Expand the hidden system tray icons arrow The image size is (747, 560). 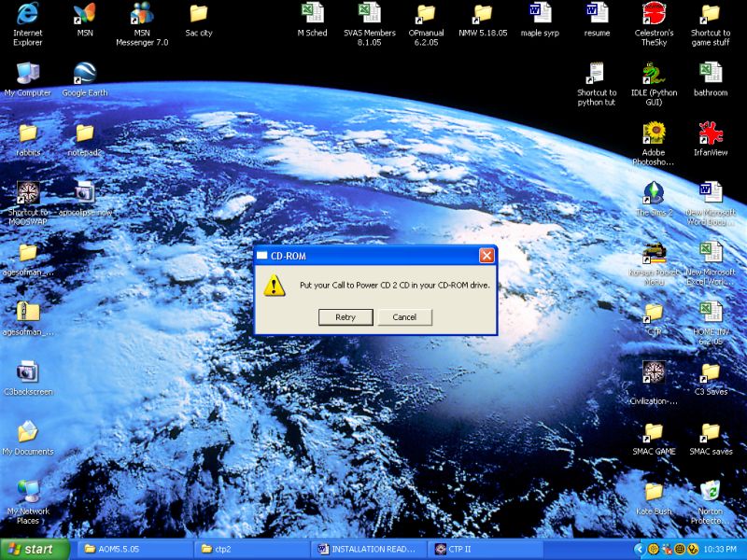pyautogui.click(x=640, y=550)
